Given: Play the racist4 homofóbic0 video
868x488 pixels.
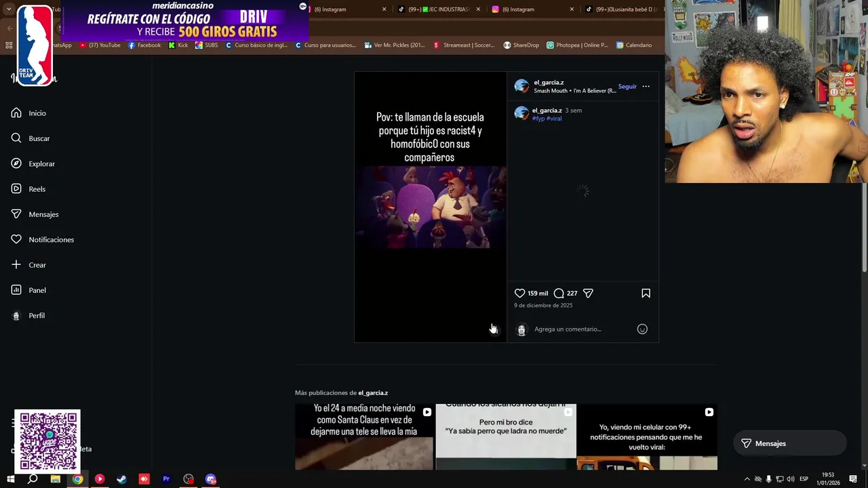Looking at the screenshot, I should (x=430, y=207).
